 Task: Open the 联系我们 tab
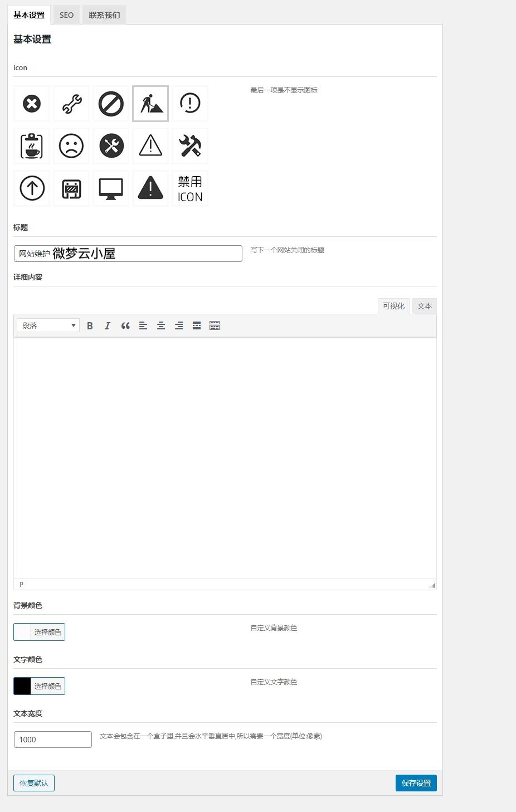[x=104, y=15]
